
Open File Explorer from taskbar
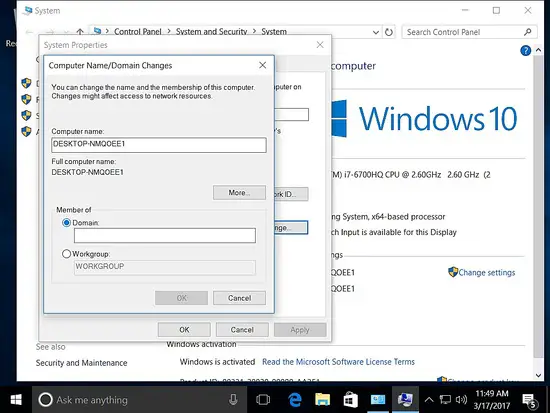click(322, 400)
